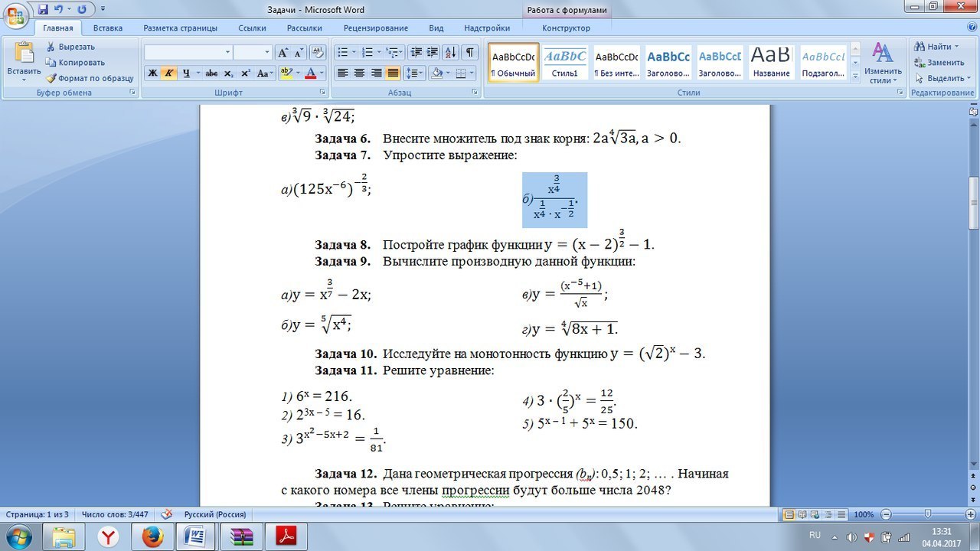This screenshot has height=551, width=980.
Task: Click Русский (Россия) language indicator
Action: pos(215,514)
